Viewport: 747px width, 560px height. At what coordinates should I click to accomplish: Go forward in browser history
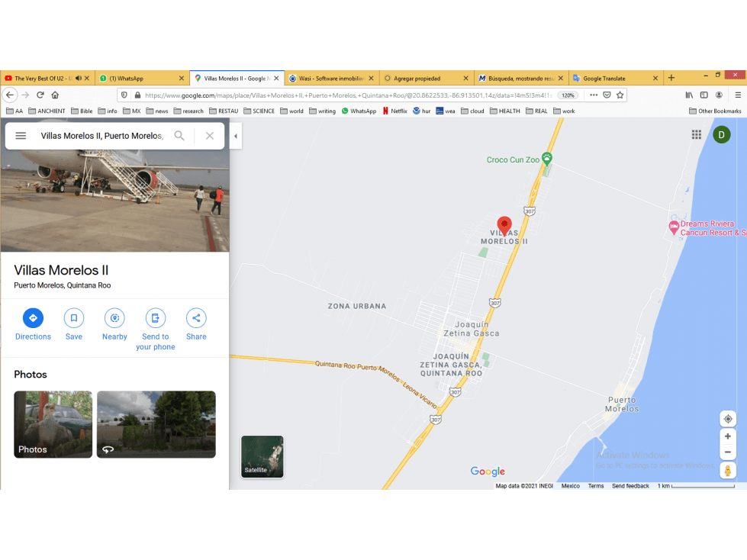point(25,95)
